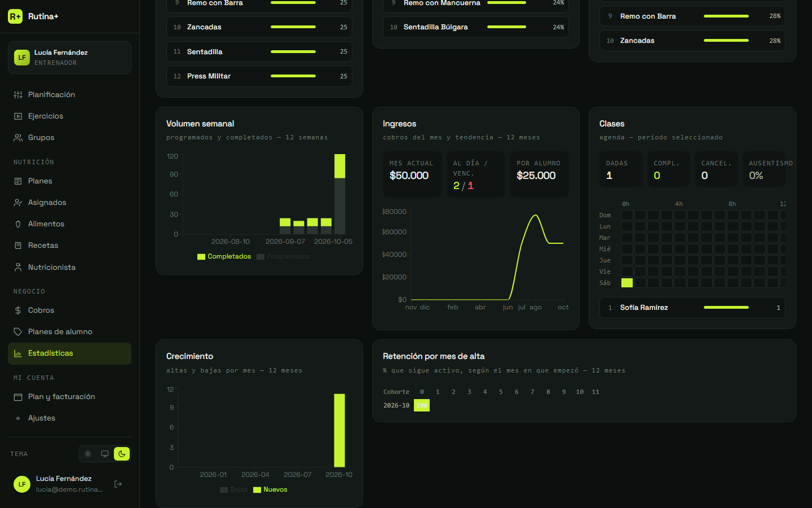Open the Lucía Fernández Entrenador profile card

(69, 58)
